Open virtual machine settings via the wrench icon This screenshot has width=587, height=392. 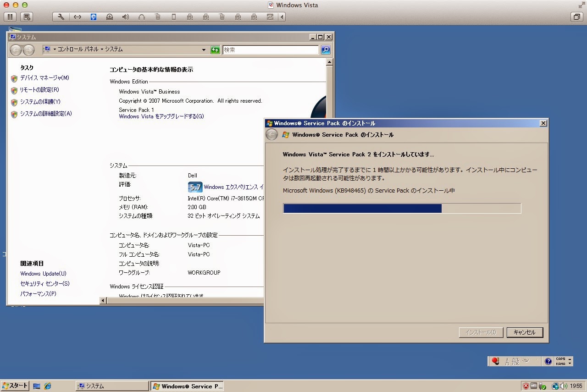tap(61, 17)
